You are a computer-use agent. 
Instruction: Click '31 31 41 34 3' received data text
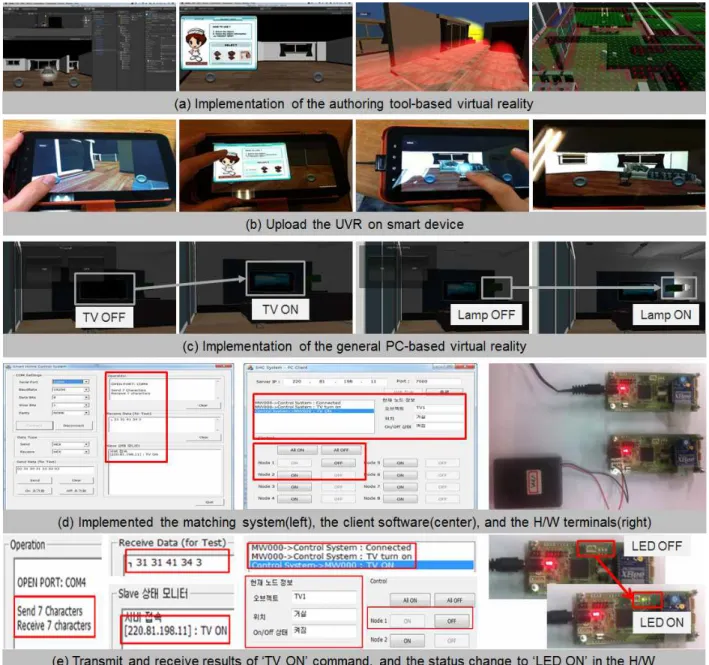pos(169,562)
